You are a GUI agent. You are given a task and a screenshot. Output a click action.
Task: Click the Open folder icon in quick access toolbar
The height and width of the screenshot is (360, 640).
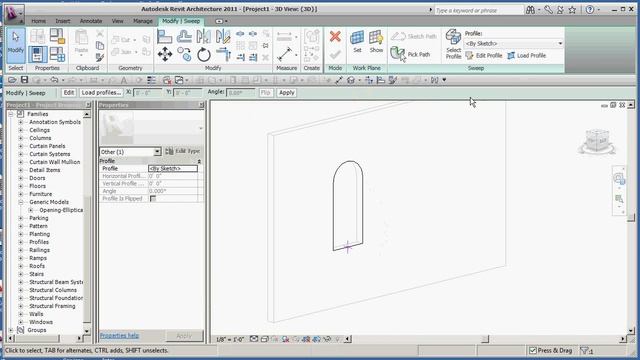pos(12,80)
